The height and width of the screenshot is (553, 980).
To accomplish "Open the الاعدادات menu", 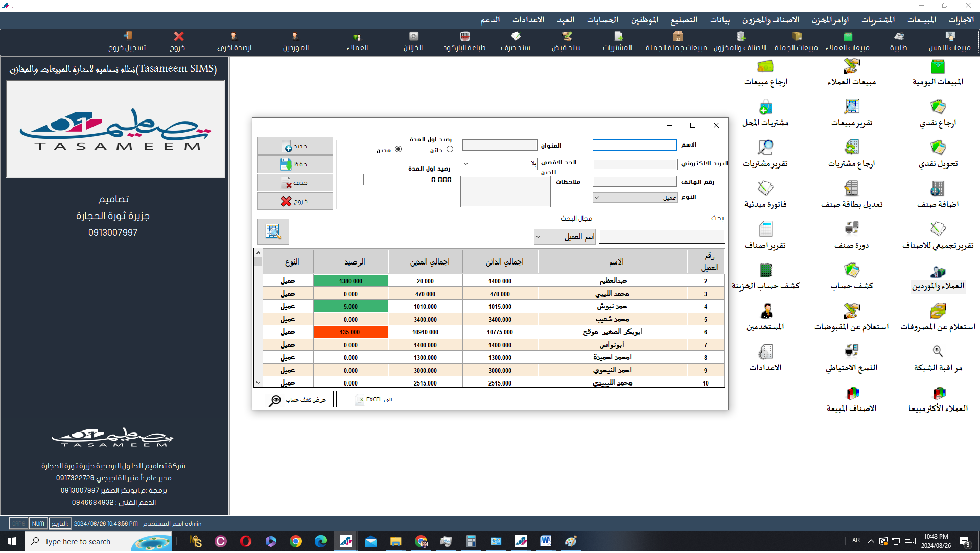I will (528, 20).
